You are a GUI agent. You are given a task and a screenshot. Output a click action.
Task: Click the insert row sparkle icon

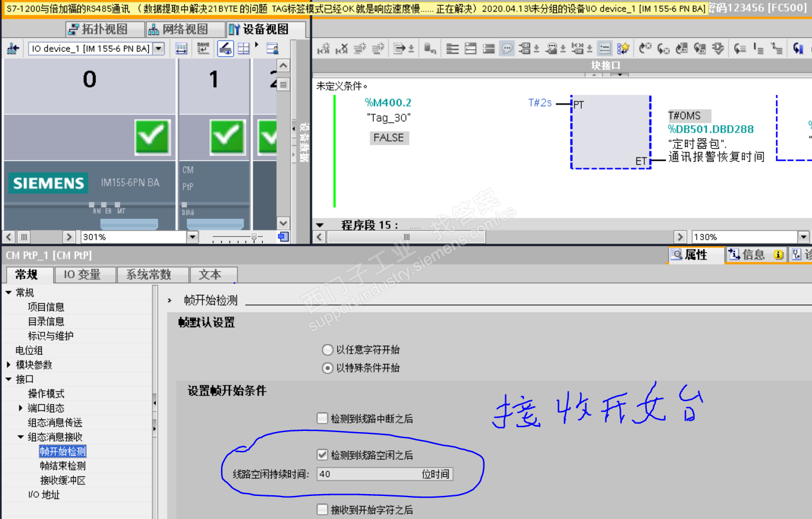tap(360, 49)
